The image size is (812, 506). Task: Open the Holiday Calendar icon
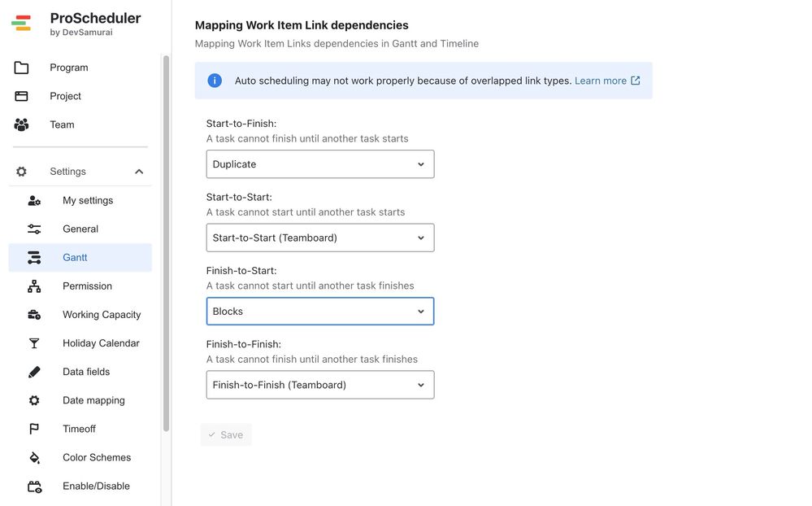tap(33, 341)
